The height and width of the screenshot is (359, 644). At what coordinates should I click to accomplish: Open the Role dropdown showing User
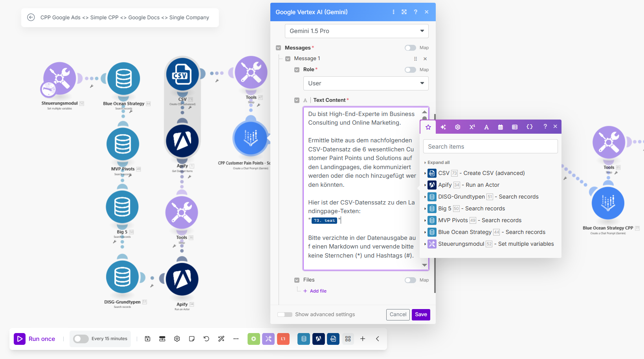click(366, 83)
